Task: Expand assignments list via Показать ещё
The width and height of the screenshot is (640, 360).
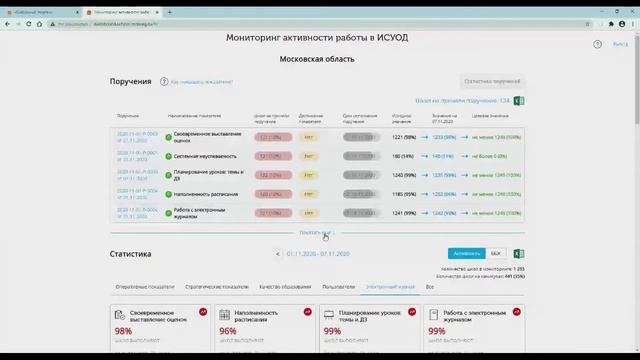Action: (317, 233)
